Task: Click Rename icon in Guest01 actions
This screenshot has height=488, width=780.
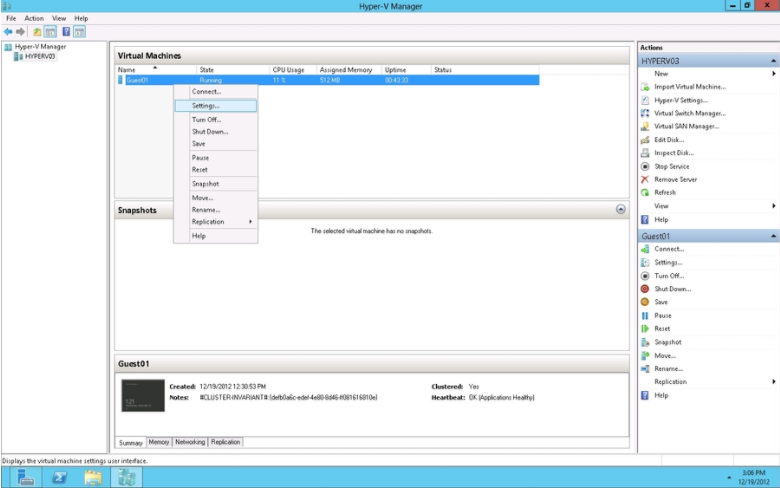Action: [x=645, y=369]
